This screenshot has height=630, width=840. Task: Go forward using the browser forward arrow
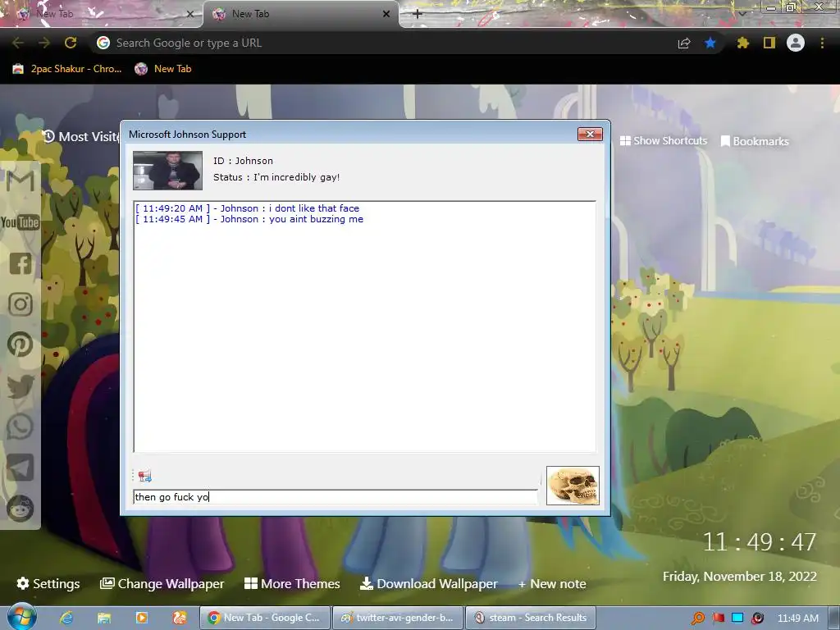[x=44, y=43]
